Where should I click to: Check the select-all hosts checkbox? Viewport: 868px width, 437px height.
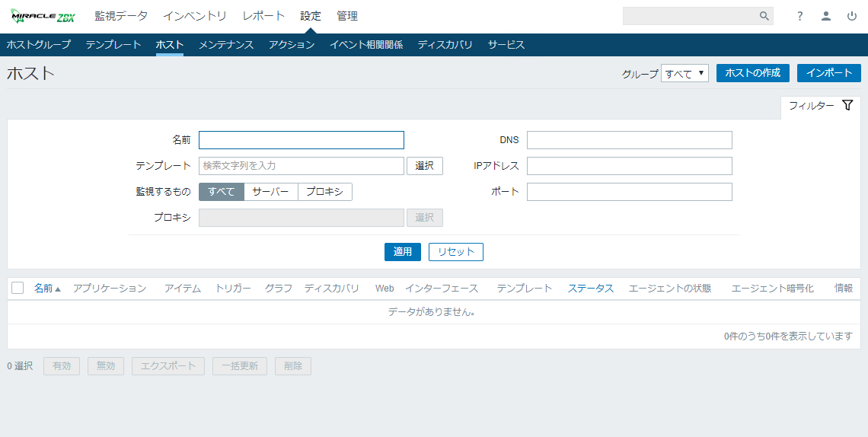(x=18, y=288)
